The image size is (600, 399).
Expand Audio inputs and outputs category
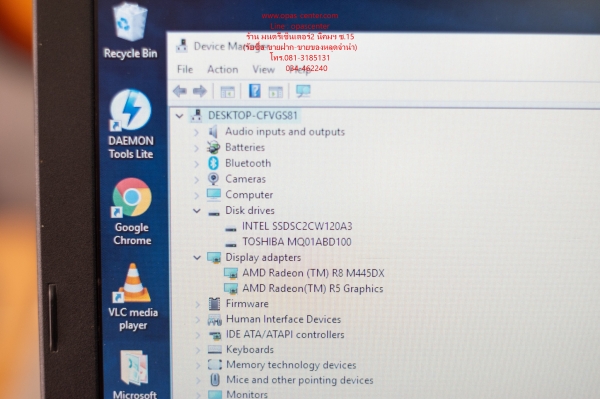click(196, 132)
